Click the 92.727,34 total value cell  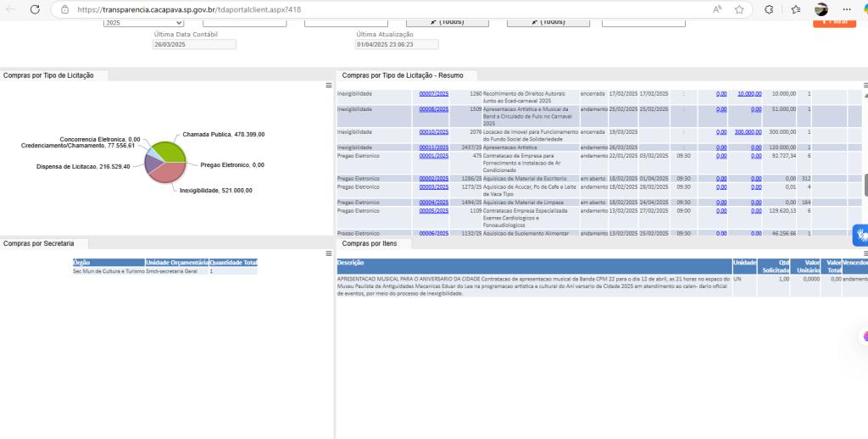pyautogui.click(x=780, y=164)
